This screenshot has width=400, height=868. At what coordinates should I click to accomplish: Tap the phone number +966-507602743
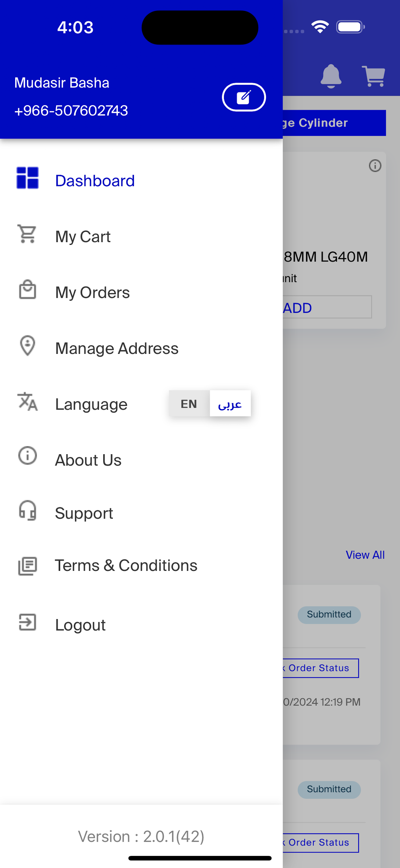[x=71, y=110]
